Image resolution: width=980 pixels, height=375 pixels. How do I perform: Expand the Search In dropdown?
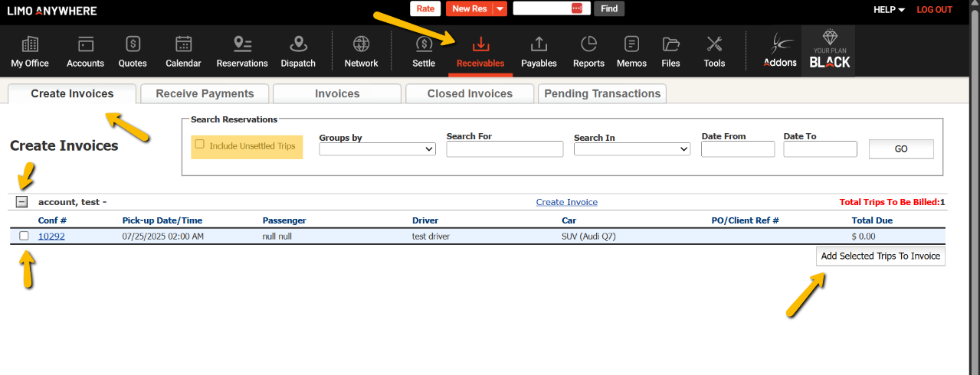[x=631, y=149]
